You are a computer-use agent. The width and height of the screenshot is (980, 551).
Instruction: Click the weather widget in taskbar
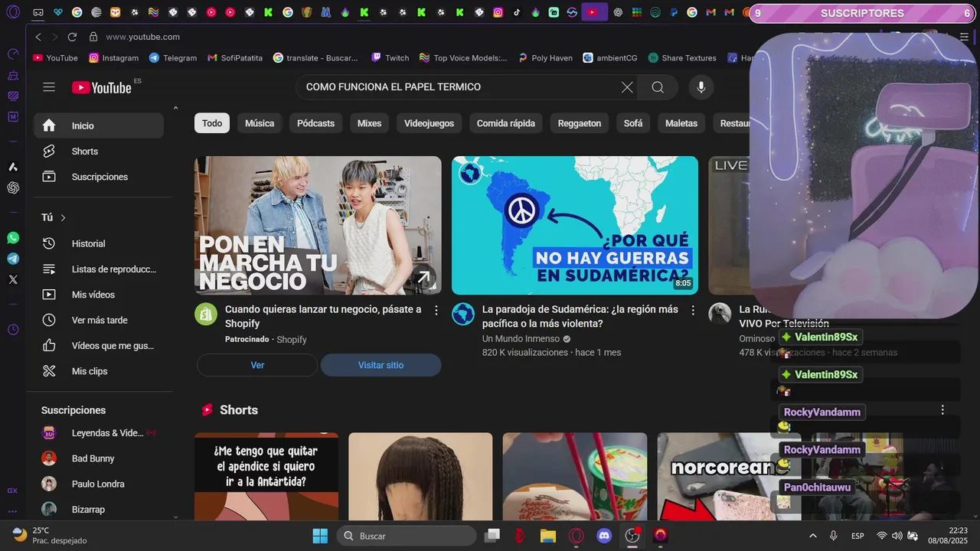(x=50, y=536)
